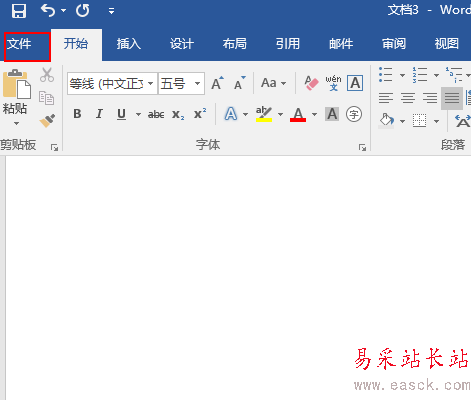Decrease font size with shrink font icon
This screenshot has width=471, height=400.
[239, 83]
